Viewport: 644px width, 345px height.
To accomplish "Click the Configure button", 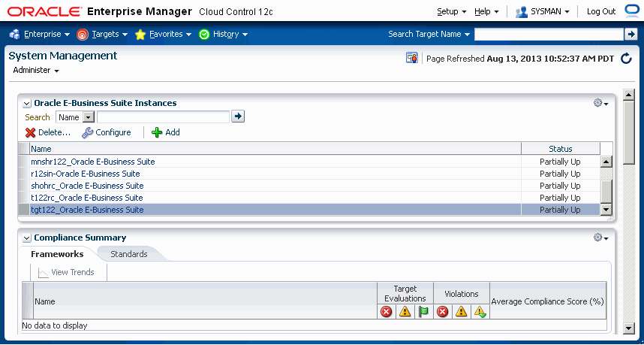I will [107, 132].
